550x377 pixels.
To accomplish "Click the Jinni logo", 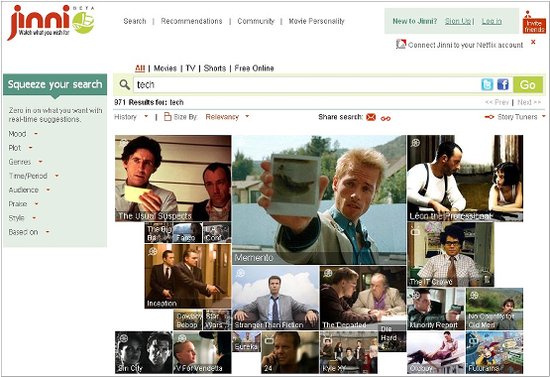I will (x=51, y=22).
